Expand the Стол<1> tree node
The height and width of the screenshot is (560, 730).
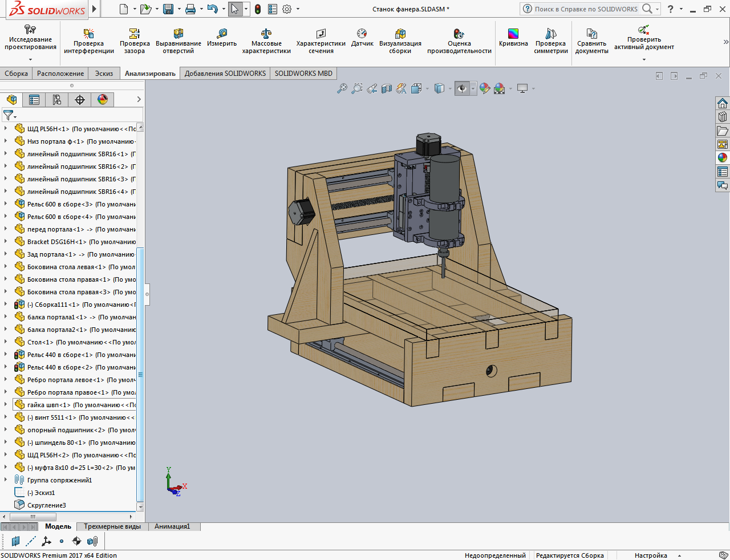[6, 342]
